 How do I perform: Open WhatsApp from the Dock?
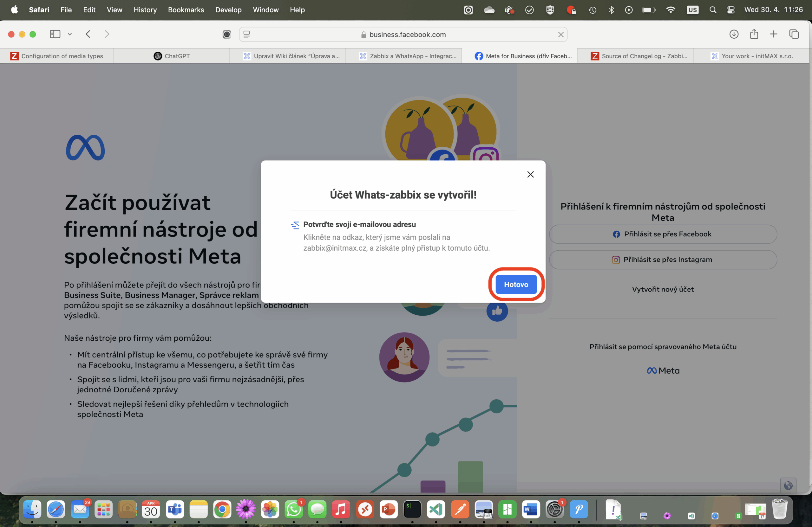click(293, 509)
